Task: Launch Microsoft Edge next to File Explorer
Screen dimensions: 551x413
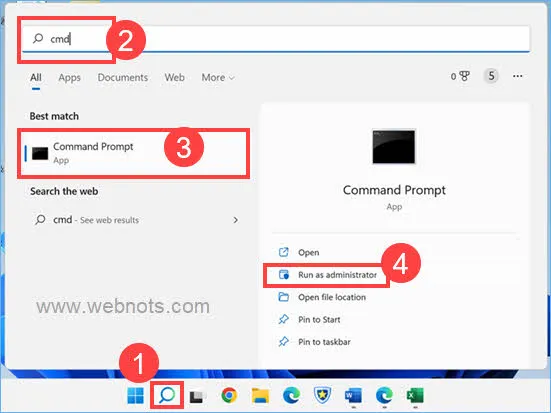Action: [x=291, y=396]
